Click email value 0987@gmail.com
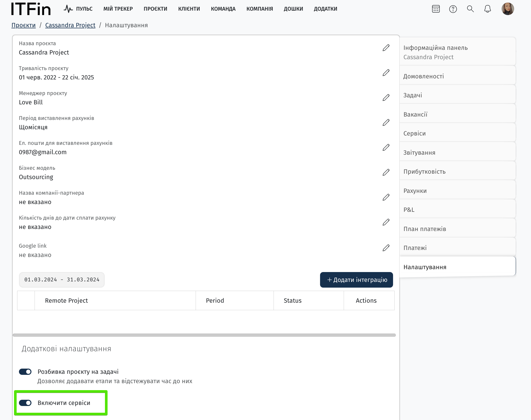Image resolution: width=531 pixels, height=420 pixels. tap(43, 152)
